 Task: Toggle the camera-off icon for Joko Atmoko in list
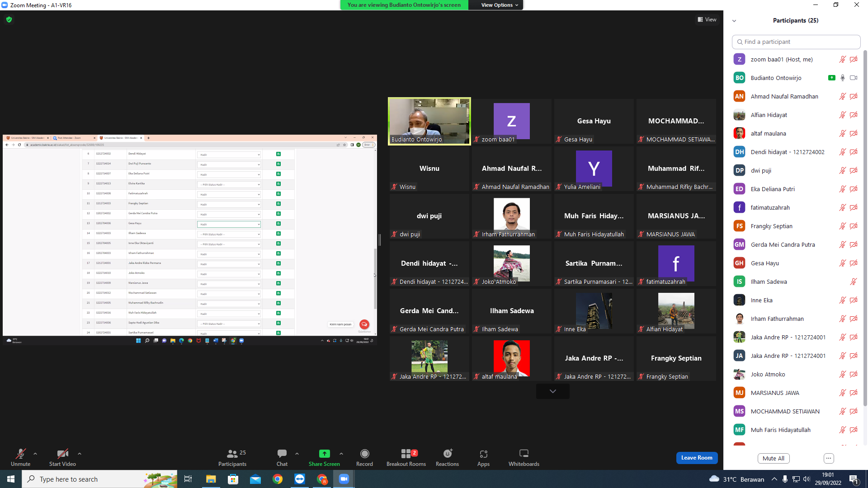pyautogui.click(x=854, y=374)
